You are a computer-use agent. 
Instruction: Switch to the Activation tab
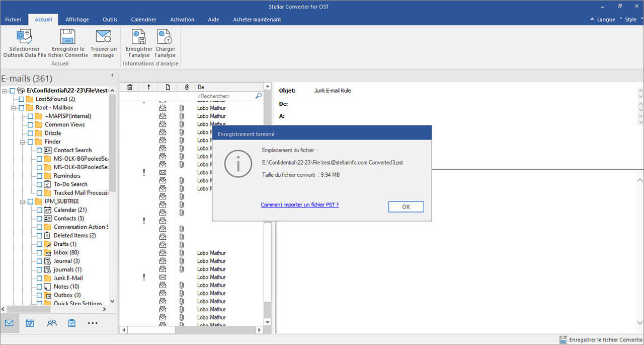pyautogui.click(x=182, y=20)
